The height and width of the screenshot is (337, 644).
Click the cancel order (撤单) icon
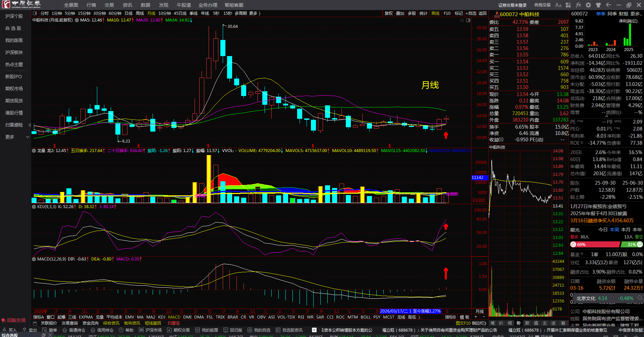pos(50,330)
